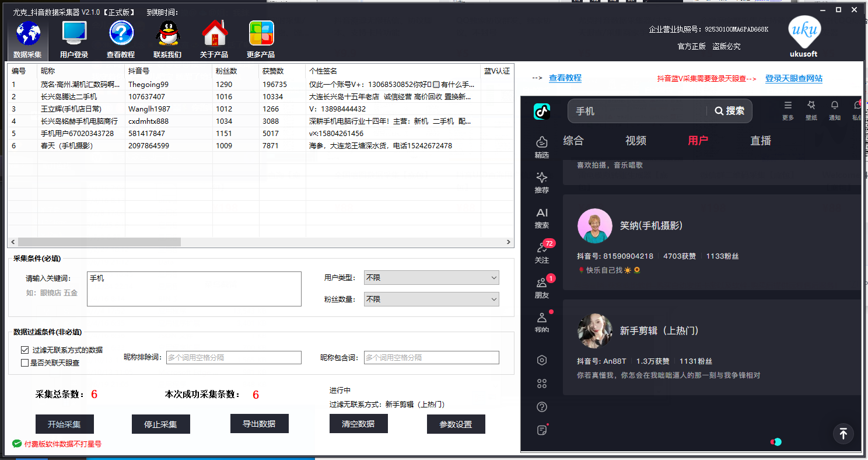Screen dimensions: 868x460
Task: Click the back-to-top arrow button
Action: point(843,433)
